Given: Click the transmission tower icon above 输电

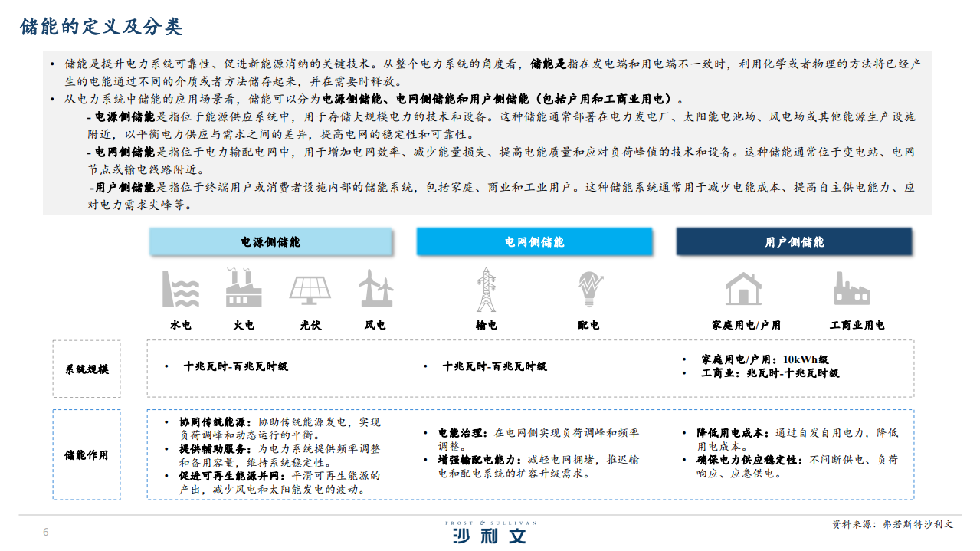Looking at the screenshot, I should (x=486, y=289).
